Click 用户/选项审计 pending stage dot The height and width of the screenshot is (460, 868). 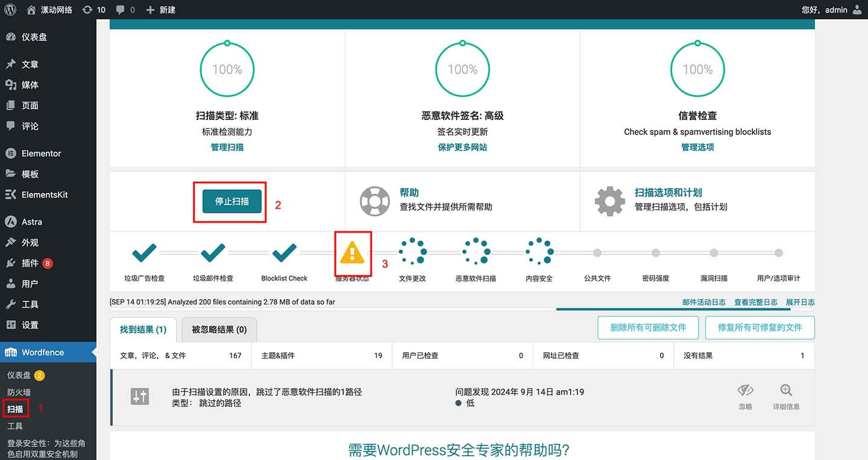[779, 253]
